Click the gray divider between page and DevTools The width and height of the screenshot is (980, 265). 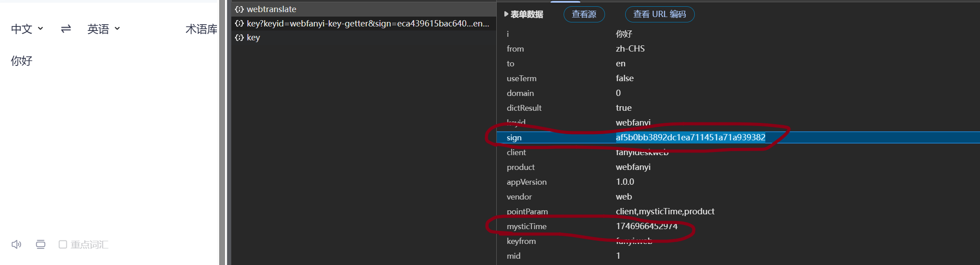[222, 135]
